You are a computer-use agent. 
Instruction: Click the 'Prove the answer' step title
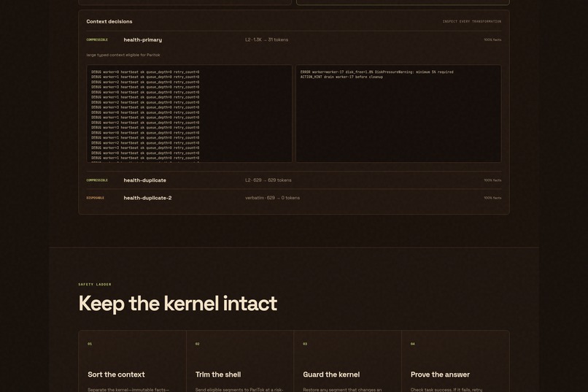coord(440,374)
